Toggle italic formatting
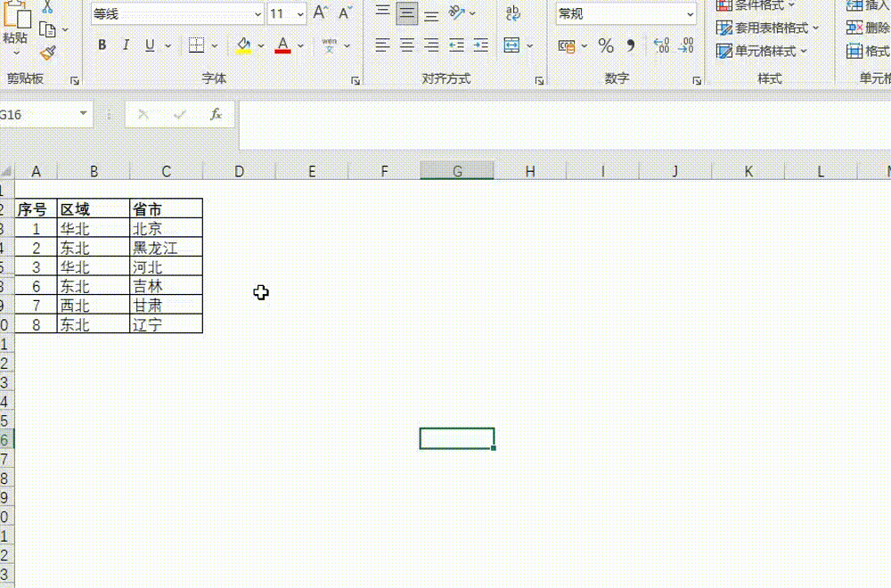Screen dimensions: 891x588 click(126, 45)
